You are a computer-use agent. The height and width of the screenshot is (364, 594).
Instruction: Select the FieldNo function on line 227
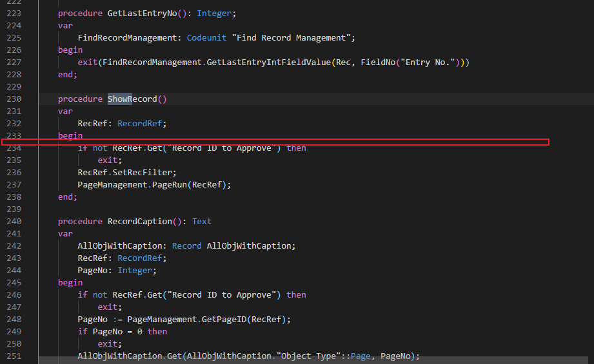[x=378, y=62]
